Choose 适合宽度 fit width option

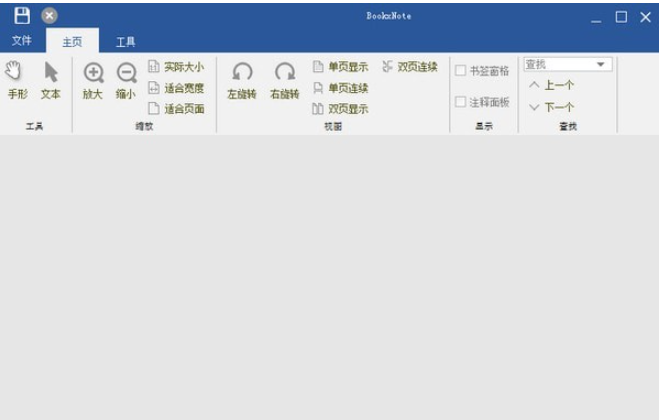click(x=176, y=88)
